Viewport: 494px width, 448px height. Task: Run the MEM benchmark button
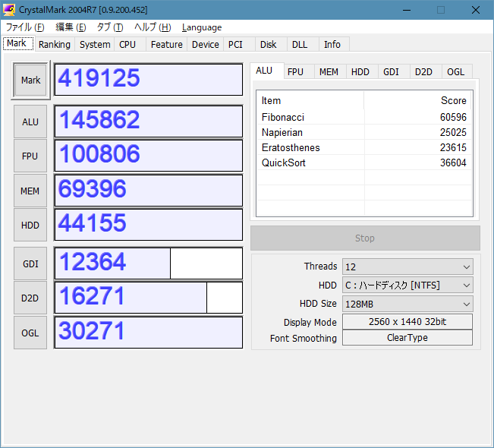(30, 191)
